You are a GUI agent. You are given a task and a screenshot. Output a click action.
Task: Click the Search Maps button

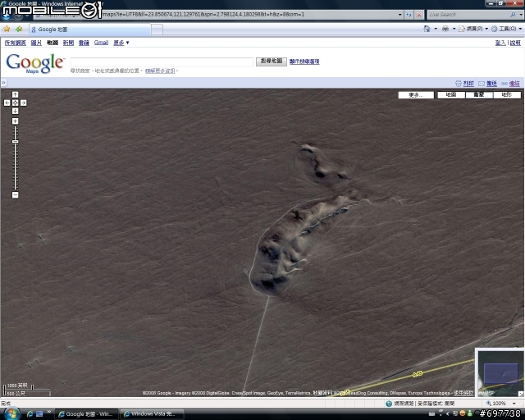click(x=272, y=62)
